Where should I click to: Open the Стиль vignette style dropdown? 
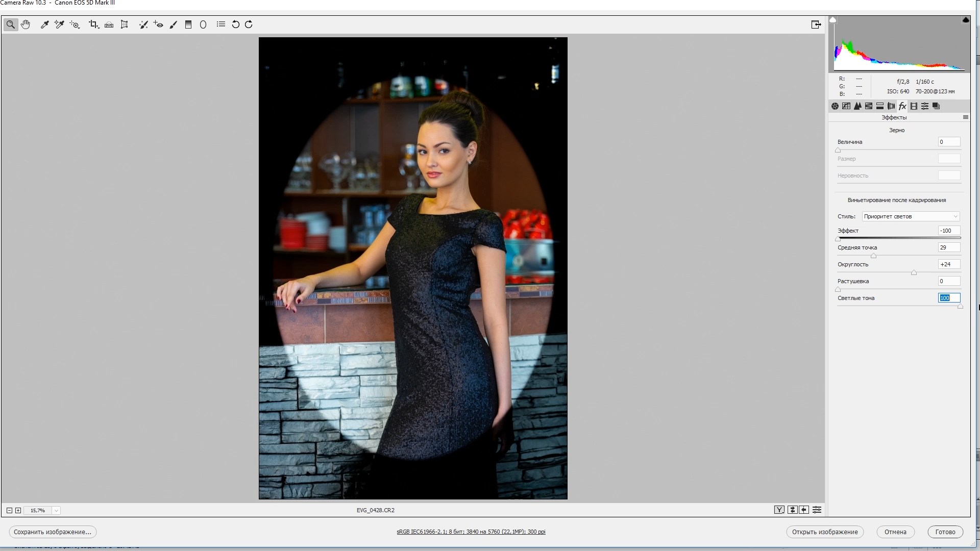point(911,216)
